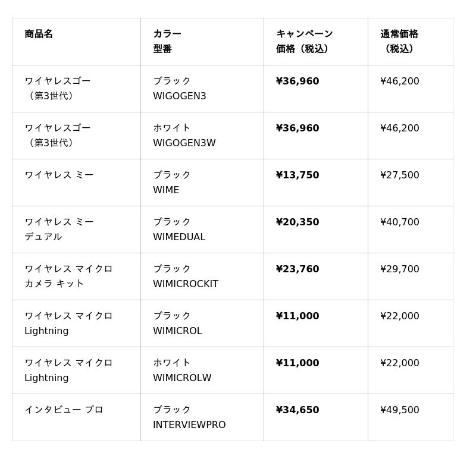Click the ワイヤレス ミー デュアル product name

59,229
